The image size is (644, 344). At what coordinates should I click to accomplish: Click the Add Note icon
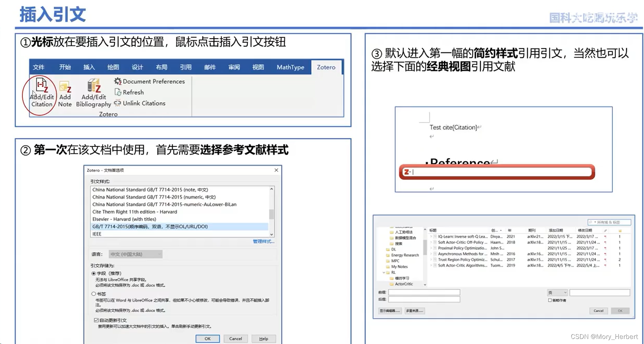(x=65, y=86)
